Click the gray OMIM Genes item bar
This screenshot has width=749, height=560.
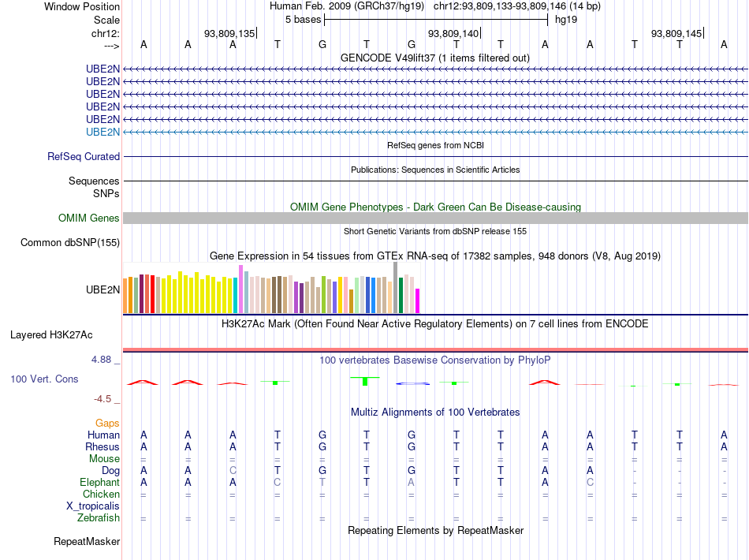pyautogui.click(x=434, y=218)
